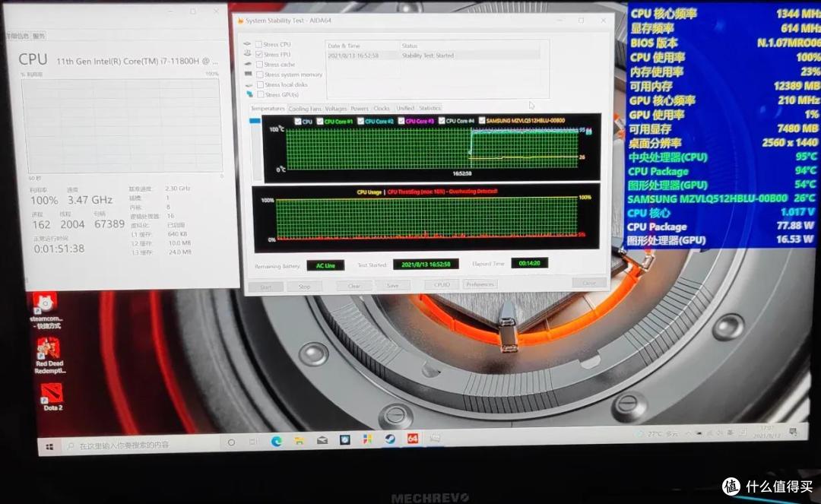The width and height of the screenshot is (821, 504).
Task: Click the Cortana circle on the taskbar
Action: coord(231,442)
